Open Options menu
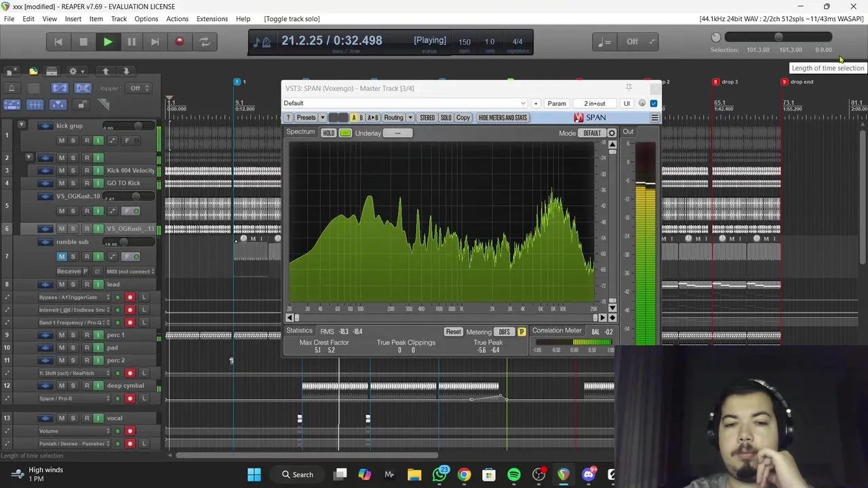This screenshot has width=868, height=488. [146, 19]
